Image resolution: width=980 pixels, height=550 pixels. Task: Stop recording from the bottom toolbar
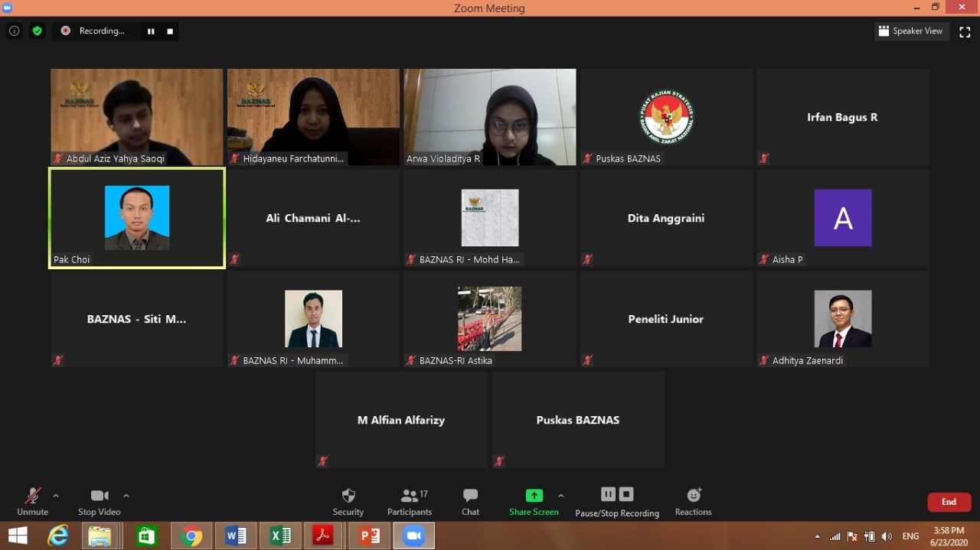click(626, 494)
